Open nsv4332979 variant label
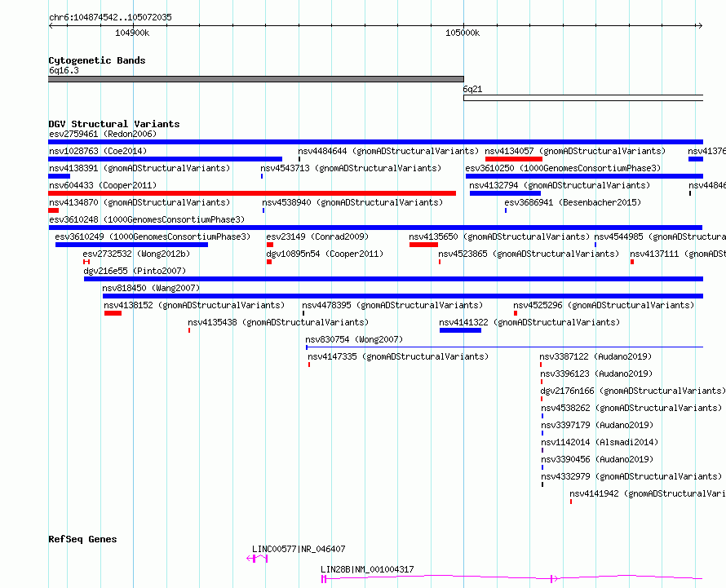Image resolution: width=726 pixels, height=588 pixels. 631,476
